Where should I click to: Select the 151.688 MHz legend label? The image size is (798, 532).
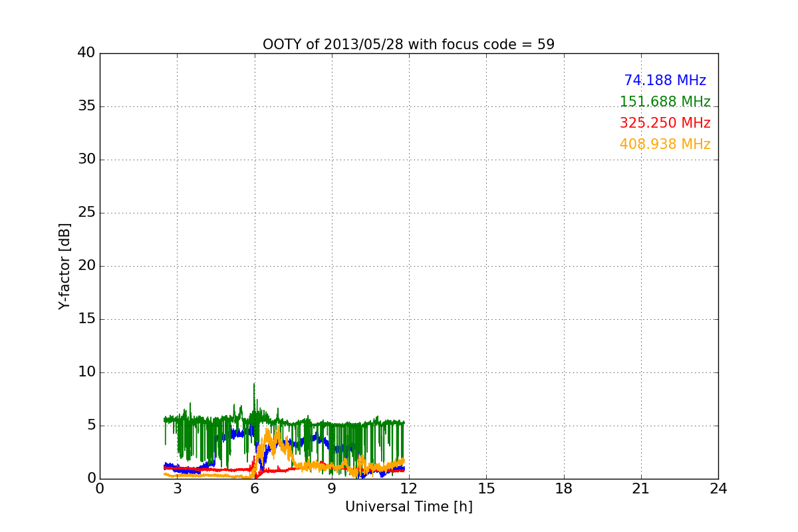pos(665,102)
